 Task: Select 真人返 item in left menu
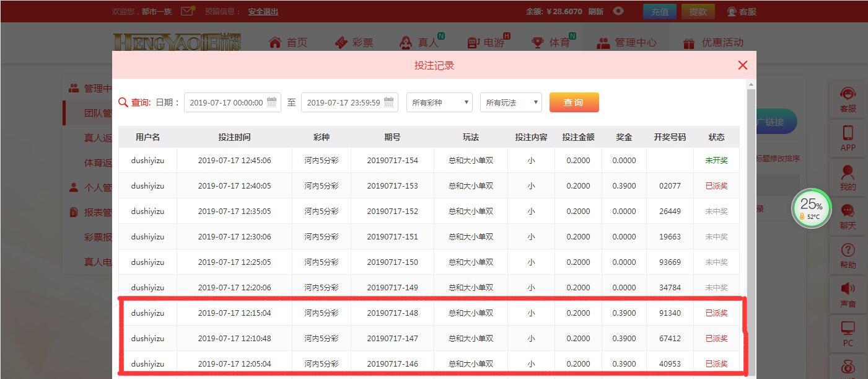pyautogui.click(x=98, y=138)
